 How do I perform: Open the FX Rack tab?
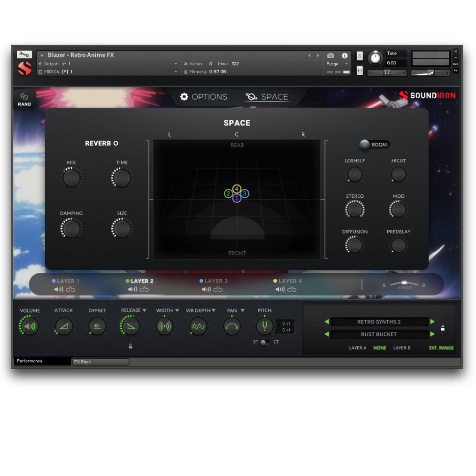100,362
